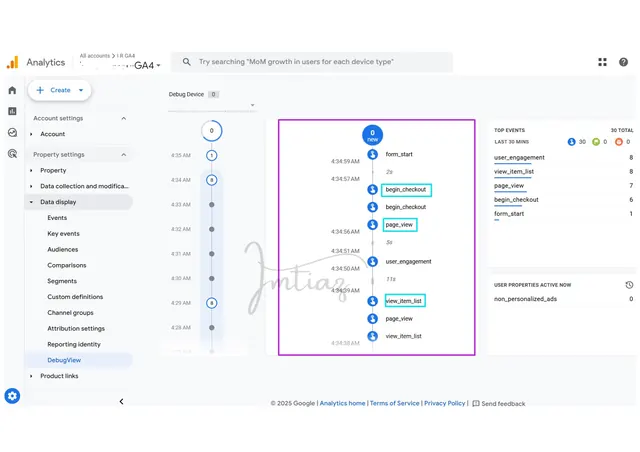
Task: Click the form_start event label in stream
Action: coord(399,154)
